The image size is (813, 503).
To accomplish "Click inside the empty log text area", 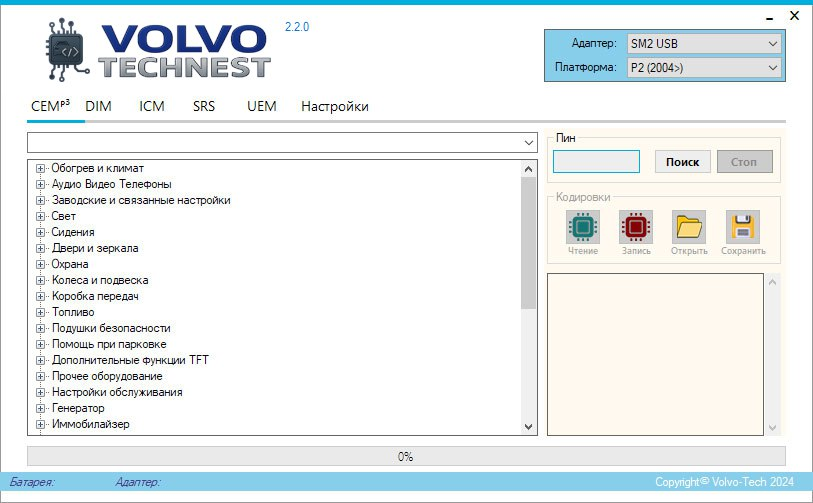I will point(655,354).
